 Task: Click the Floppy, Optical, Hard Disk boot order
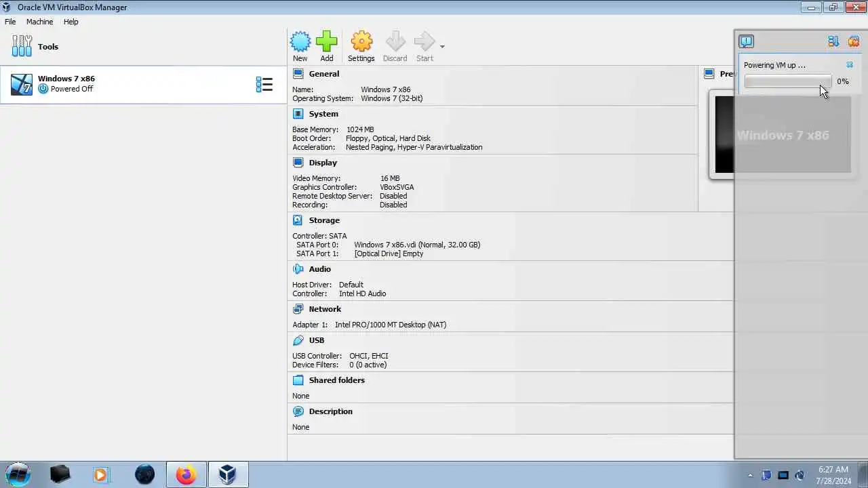tap(388, 138)
